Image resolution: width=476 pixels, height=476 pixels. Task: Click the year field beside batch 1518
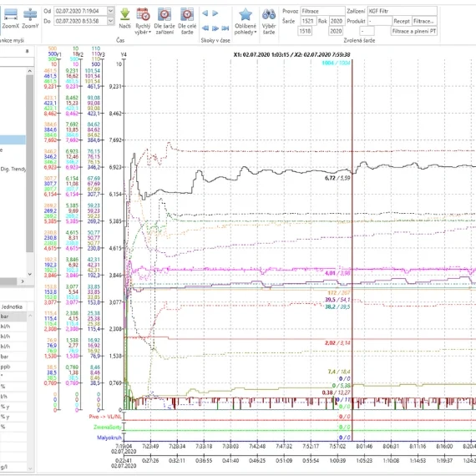pos(336,31)
